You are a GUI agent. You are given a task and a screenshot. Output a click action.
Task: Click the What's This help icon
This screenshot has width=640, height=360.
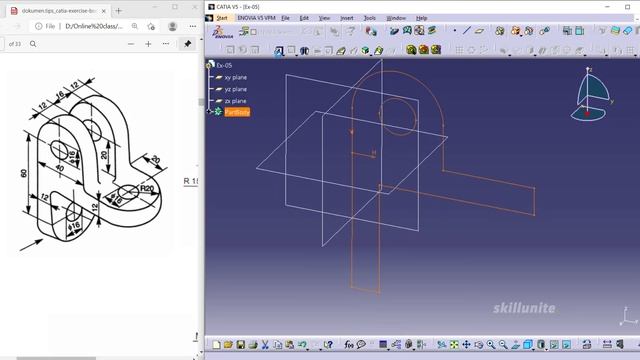(328, 345)
